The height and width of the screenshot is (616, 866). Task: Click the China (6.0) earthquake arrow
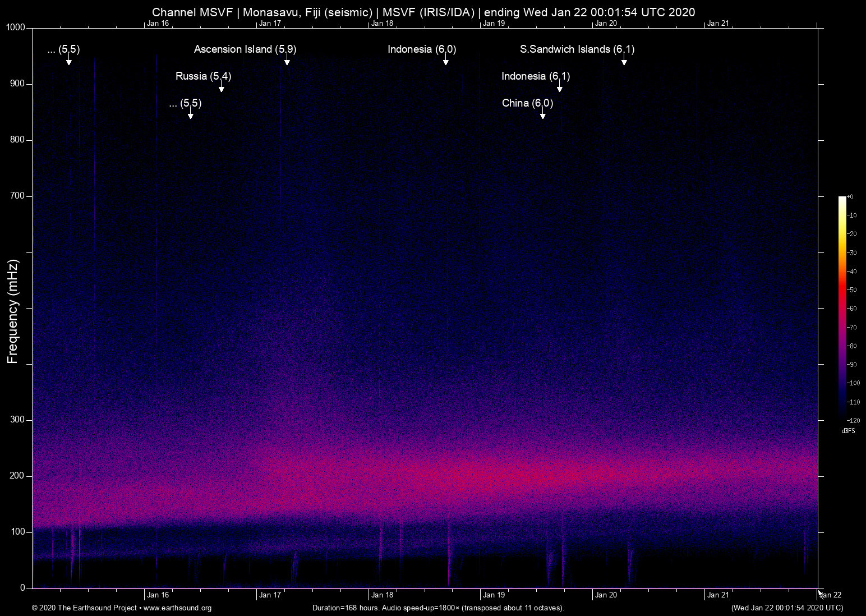point(542,115)
